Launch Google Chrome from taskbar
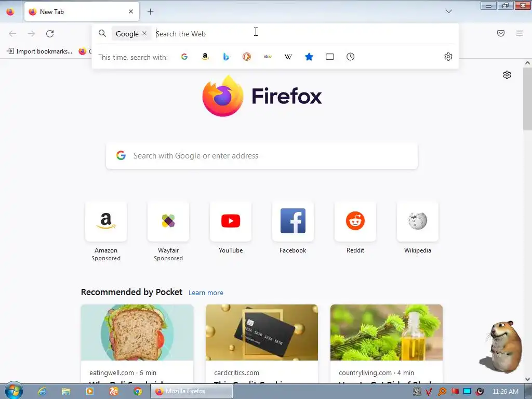Image resolution: width=532 pixels, height=399 pixels. (137, 391)
